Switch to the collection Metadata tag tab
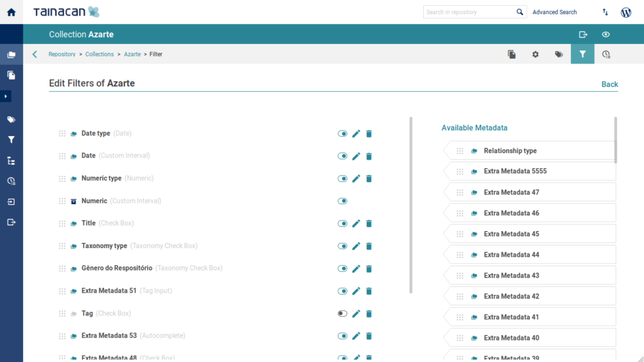 coord(558,54)
